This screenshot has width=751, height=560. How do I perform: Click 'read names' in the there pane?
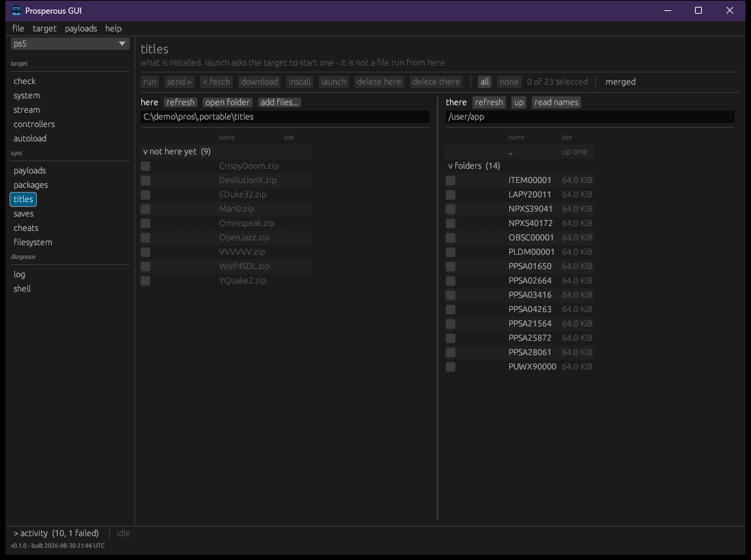(556, 102)
